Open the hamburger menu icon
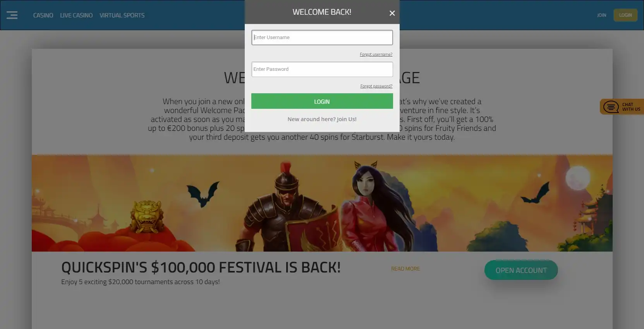 (12, 15)
